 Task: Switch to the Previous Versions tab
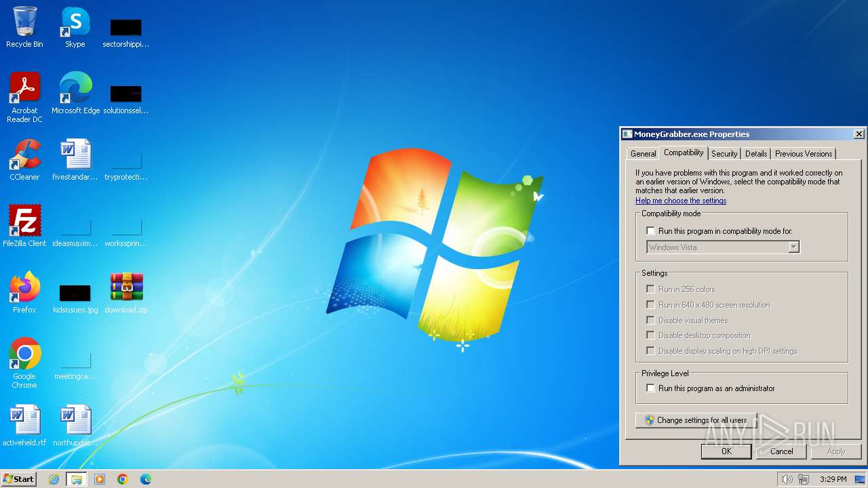pos(804,154)
